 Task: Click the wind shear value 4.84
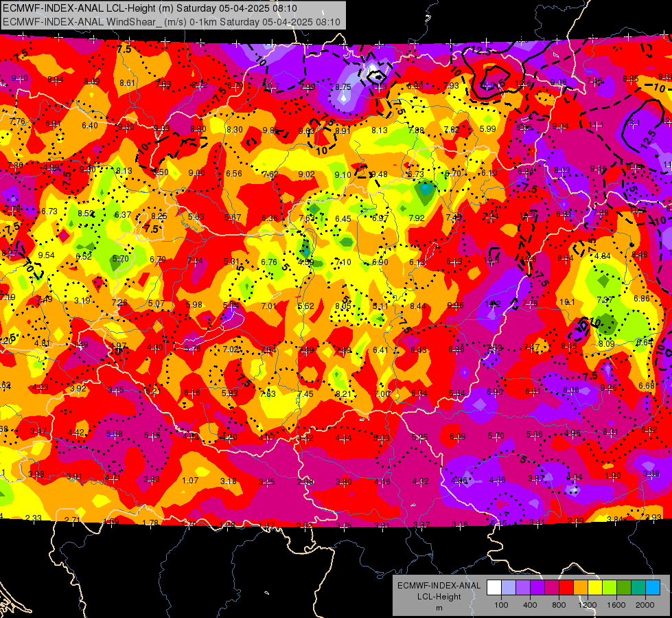point(603,256)
